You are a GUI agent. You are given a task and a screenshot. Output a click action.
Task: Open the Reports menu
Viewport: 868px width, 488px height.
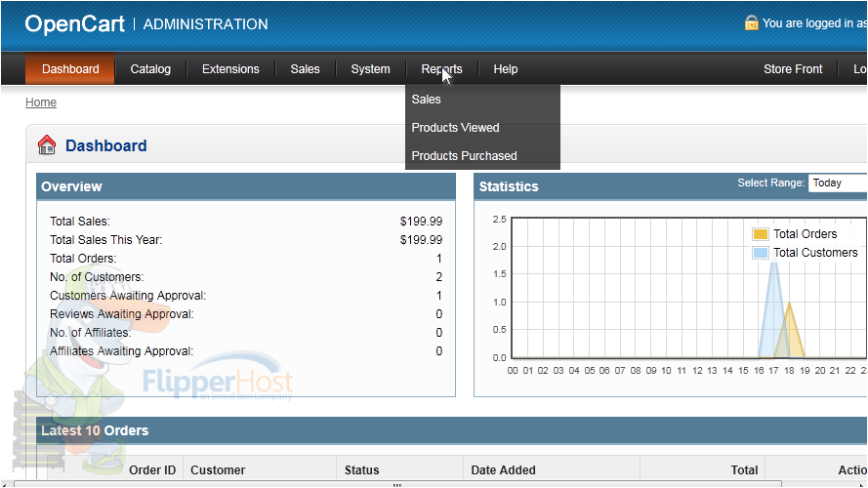[441, 69]
